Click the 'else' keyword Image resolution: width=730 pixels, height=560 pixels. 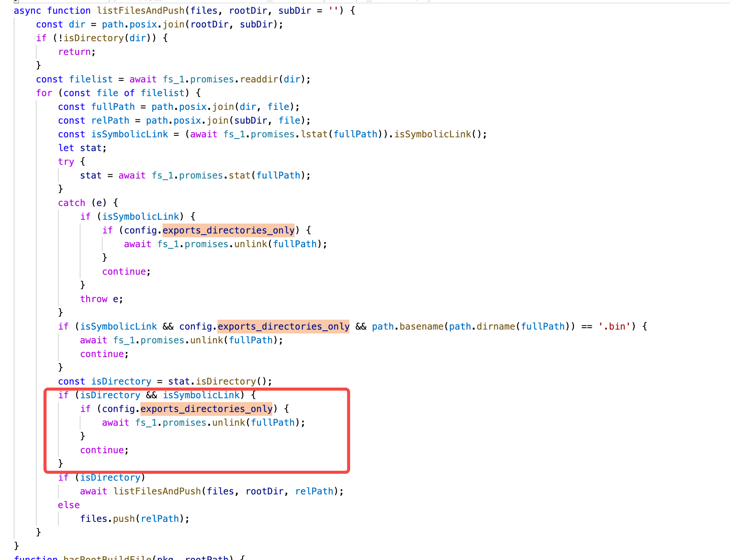tap(69, 505)
